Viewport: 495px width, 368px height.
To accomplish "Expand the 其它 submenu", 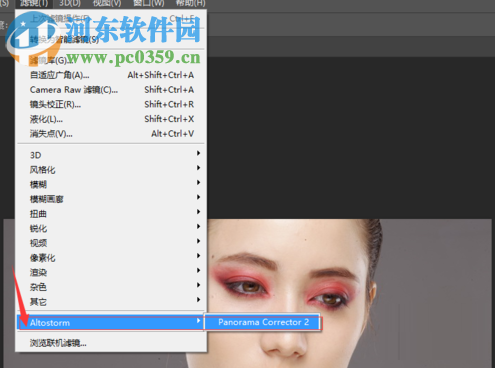I will (x=111, y=302).
